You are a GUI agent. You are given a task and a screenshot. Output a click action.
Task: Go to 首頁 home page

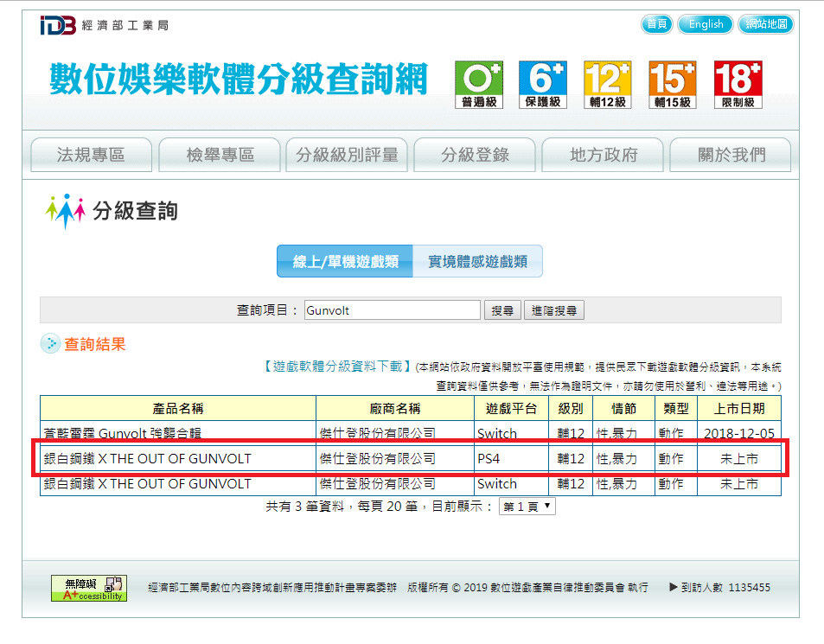(x=656, y=24)
